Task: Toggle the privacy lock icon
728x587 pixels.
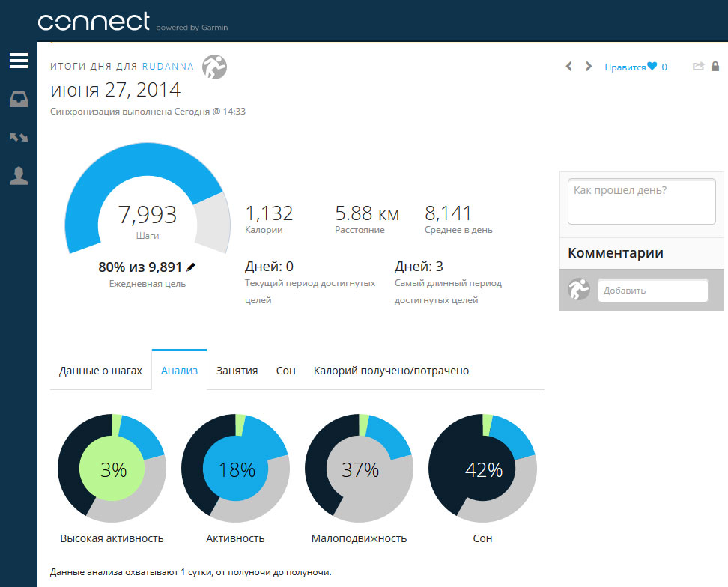Action: click(x=715, y=67)
